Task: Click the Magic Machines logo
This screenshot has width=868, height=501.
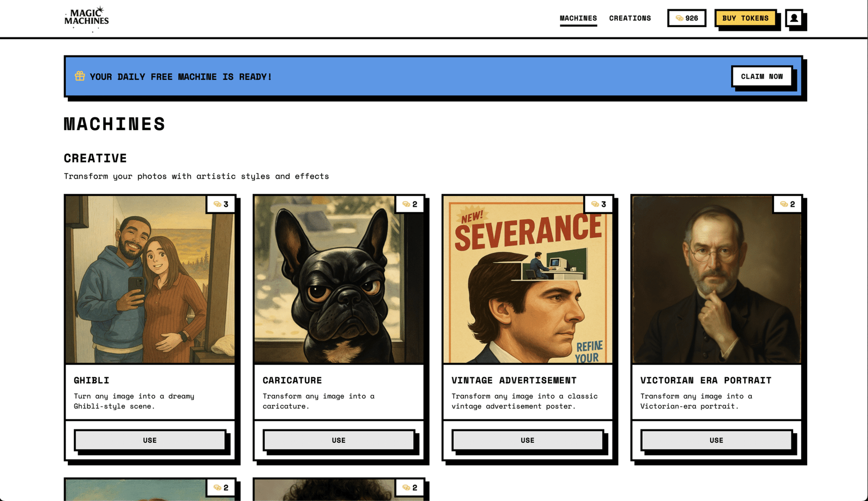Action: (87, 18)
